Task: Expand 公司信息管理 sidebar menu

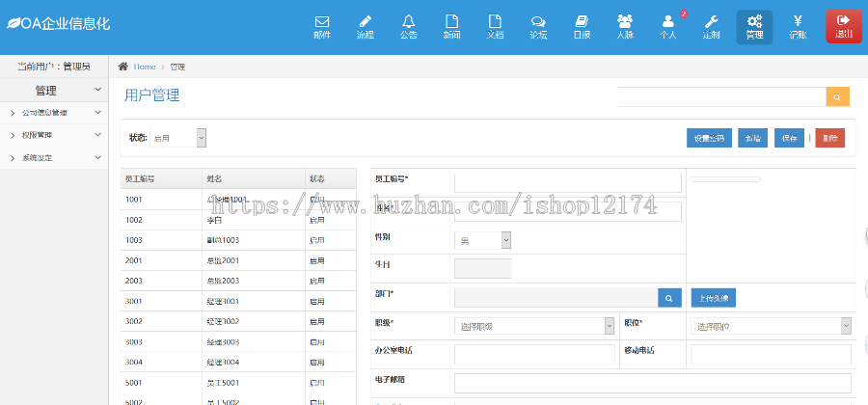Action: pos(54,112)
